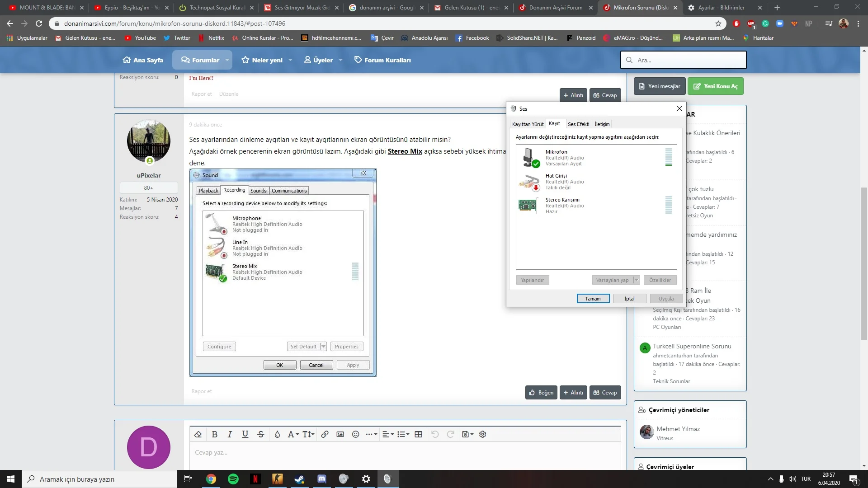Toggle bold formatting in reply editor
Image resolution: width=868 pixels, height=488 pixels.
[x=215, y=434]
